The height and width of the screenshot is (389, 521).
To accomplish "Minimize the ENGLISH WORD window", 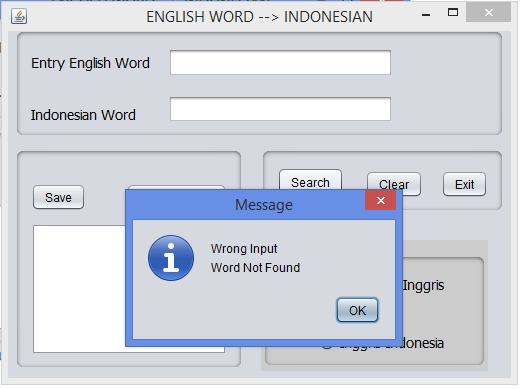I will (426, 15).
